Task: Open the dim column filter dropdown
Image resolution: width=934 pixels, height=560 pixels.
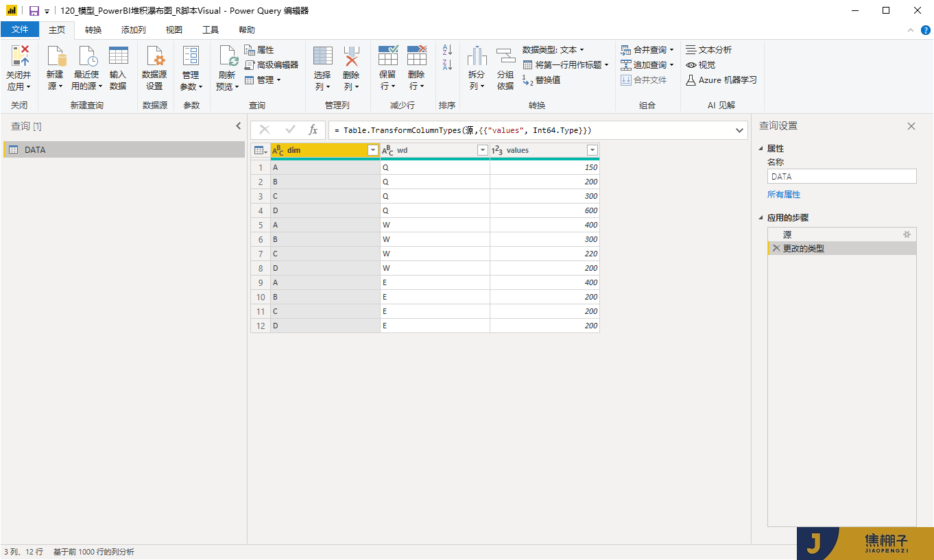Action: tap(373, 150)
